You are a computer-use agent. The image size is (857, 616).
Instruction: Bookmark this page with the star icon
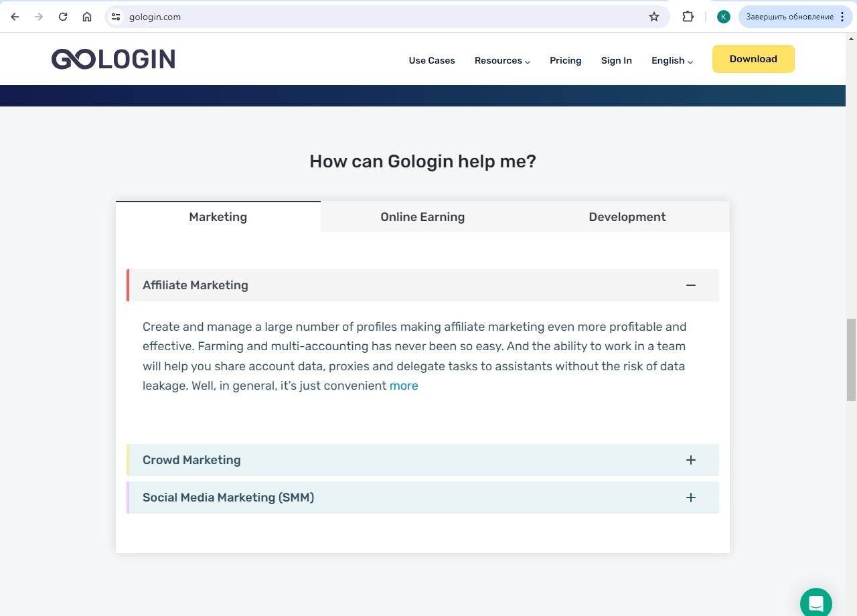coord(654,17)
